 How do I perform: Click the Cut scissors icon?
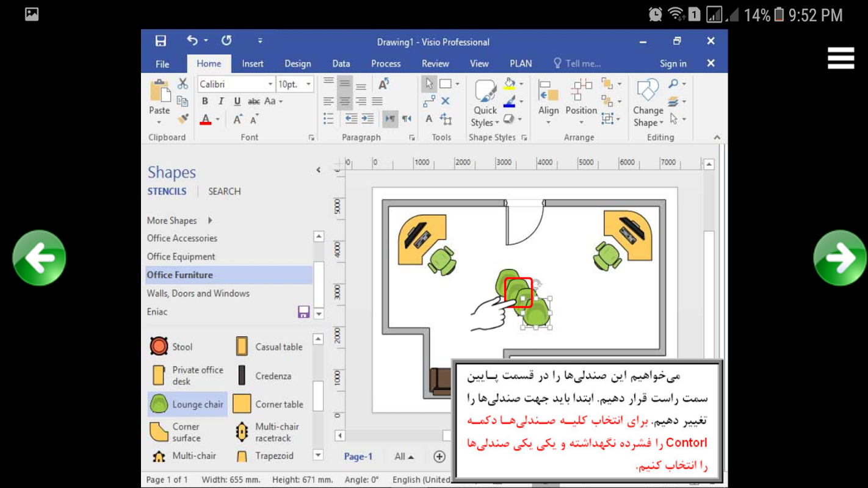[183, 84]
